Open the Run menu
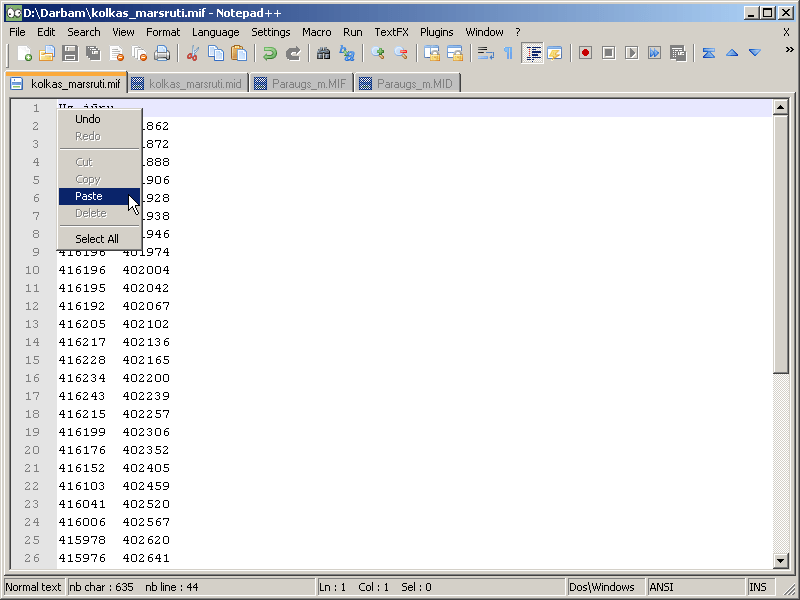Viewport: 800px width, 600px height. click(353, 32)
